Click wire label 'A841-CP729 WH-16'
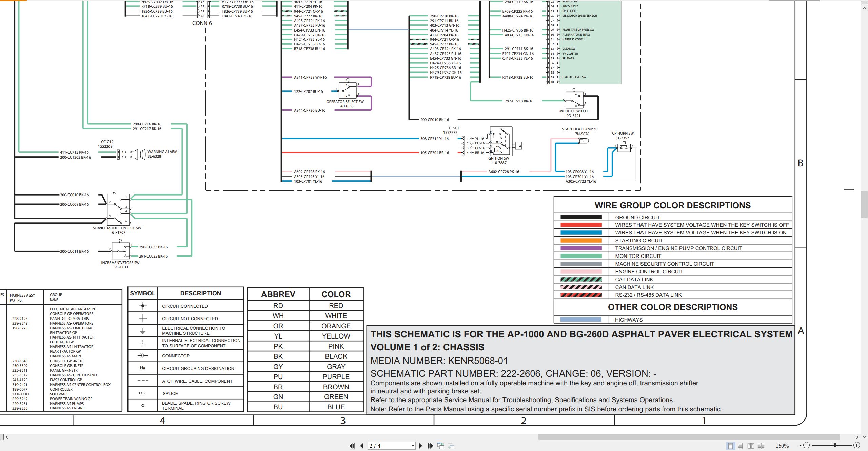 (x=310, y=77)
